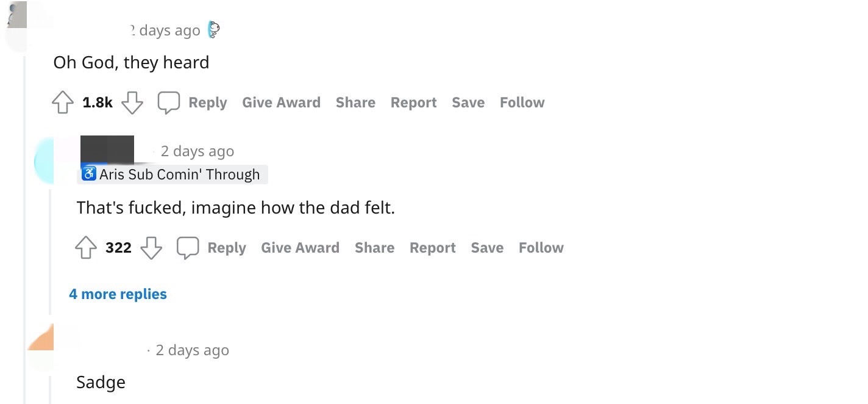Click wheelchair emoji in user flair
868x404 pixels.
[89, 175]
